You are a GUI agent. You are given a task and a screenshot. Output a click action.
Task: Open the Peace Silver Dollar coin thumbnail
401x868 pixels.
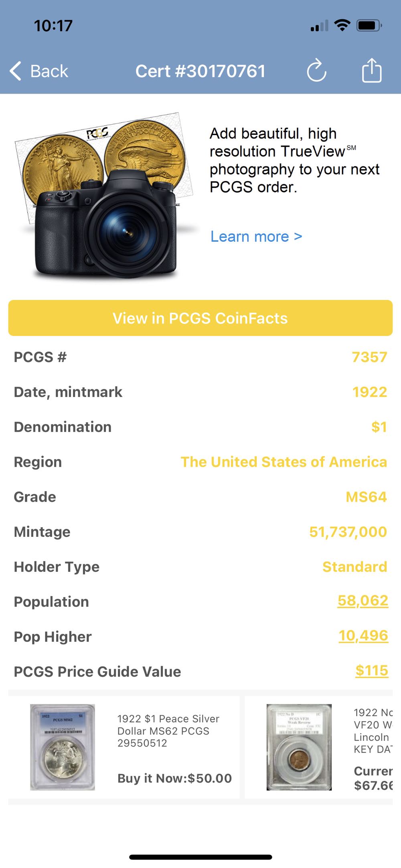[63, 747]
